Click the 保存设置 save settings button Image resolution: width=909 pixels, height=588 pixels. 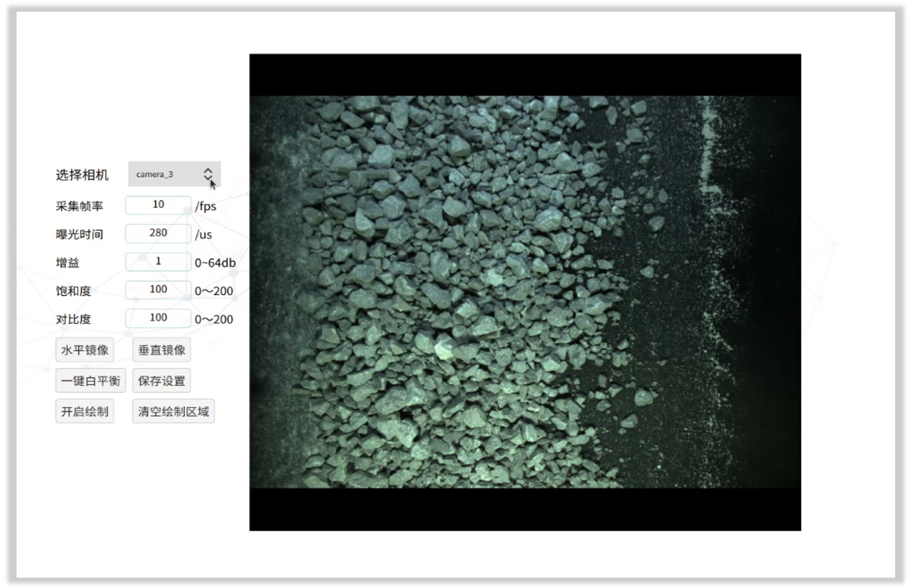tap(161, 381)
